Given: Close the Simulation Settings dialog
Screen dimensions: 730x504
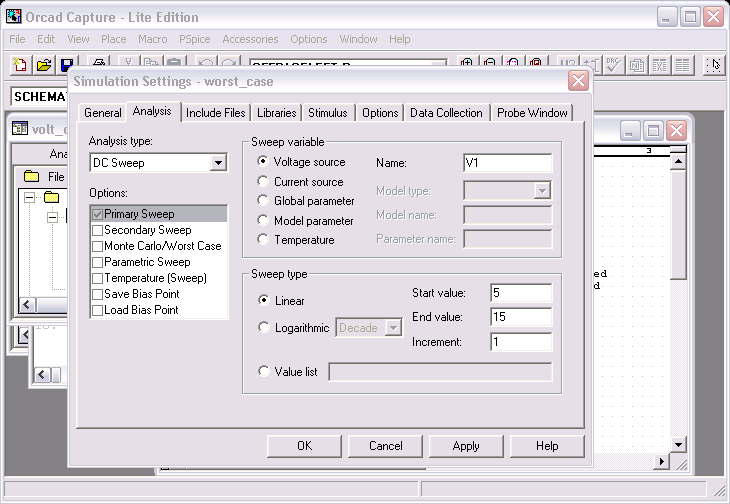Looking at the screenshot, I should [578, 81].
